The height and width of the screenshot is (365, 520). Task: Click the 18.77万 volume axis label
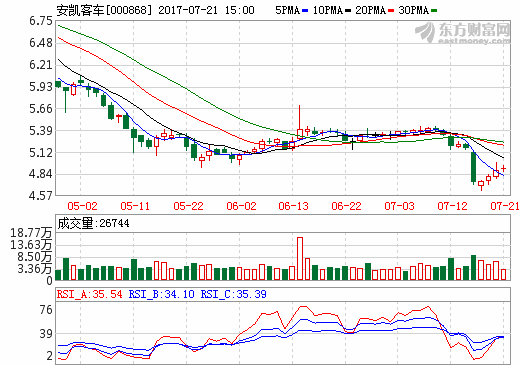(x=31, y=233)
